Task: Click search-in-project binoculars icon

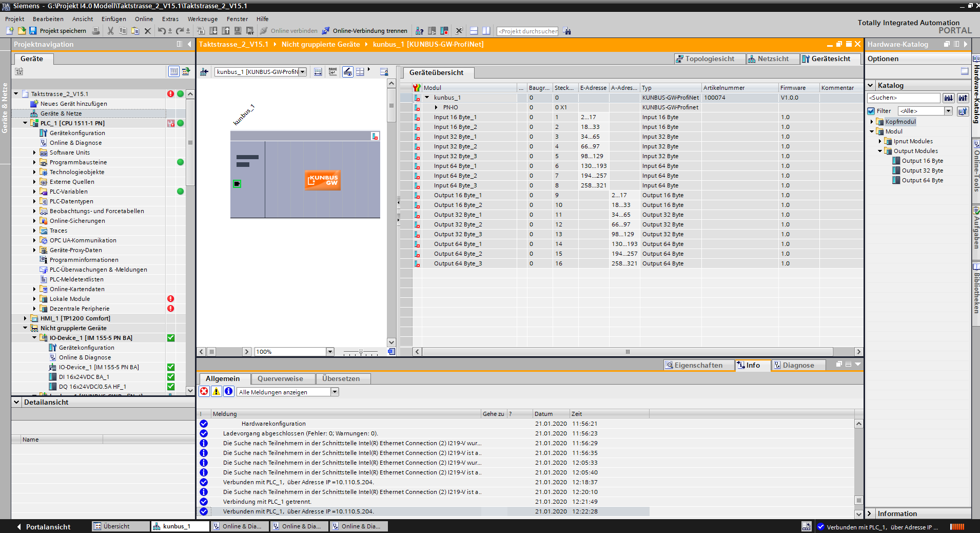Action: tap(567, 31)
